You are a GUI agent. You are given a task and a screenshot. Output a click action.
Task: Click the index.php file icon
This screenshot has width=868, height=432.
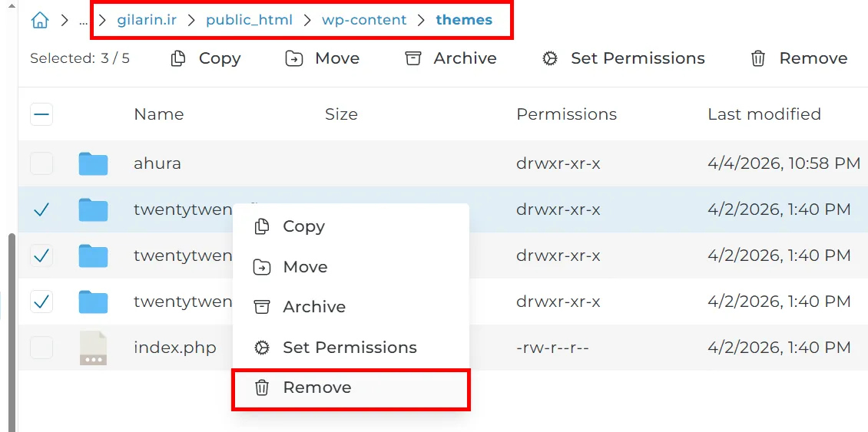click(93, 348)
